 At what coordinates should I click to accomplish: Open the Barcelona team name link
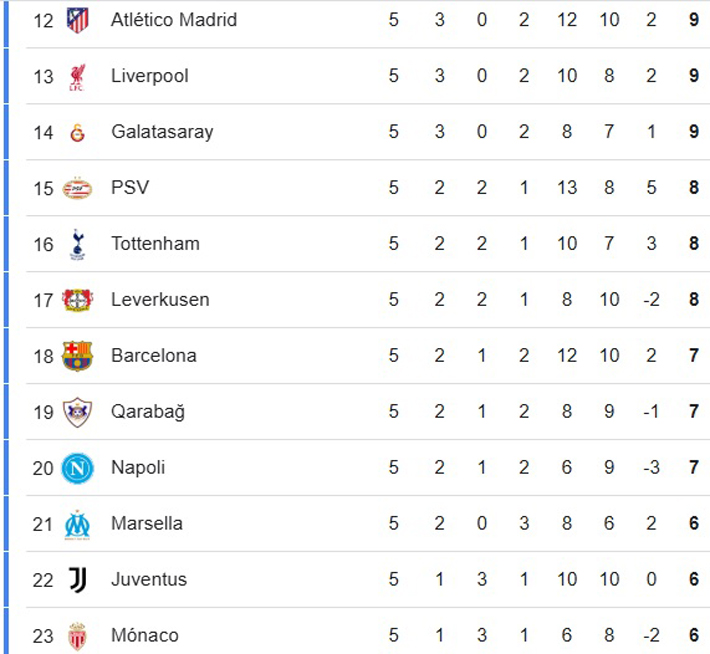click(154, 356)
